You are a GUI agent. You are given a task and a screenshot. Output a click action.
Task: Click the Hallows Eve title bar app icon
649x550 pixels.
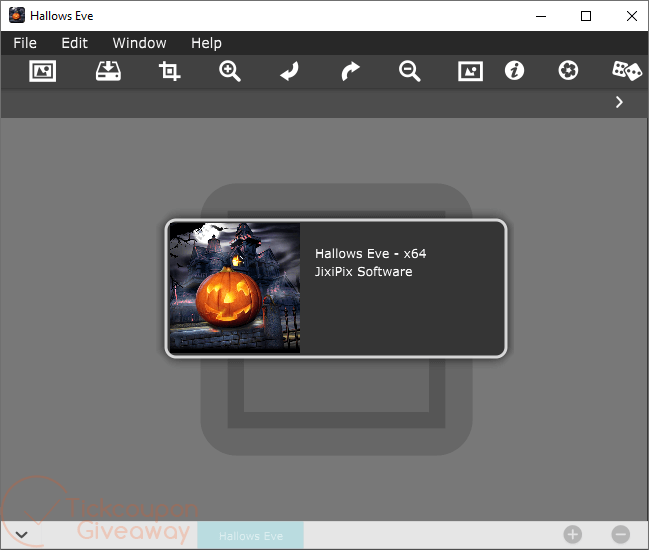pyautogui.click(x=17, y=16)
